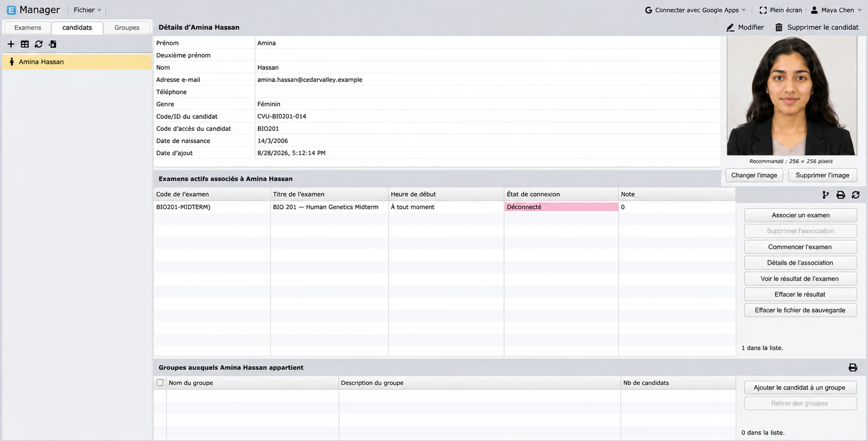
Task: Click Effacer le fichier de sauvegarde
Action: pyautogui.click(x=800, y=310)
